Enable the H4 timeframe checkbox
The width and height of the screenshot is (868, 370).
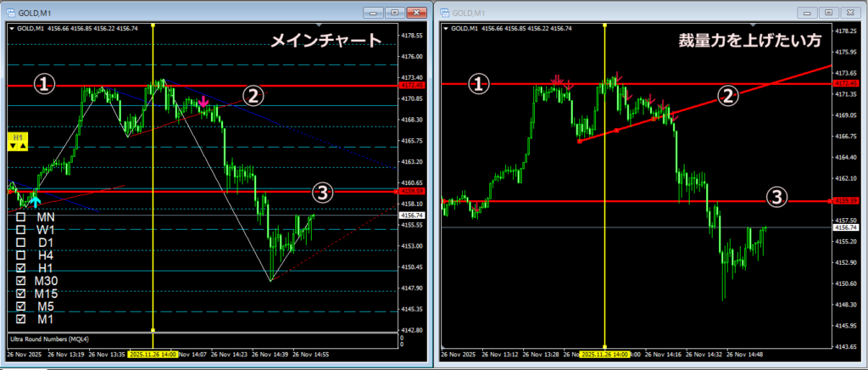(x=20, y=255)
